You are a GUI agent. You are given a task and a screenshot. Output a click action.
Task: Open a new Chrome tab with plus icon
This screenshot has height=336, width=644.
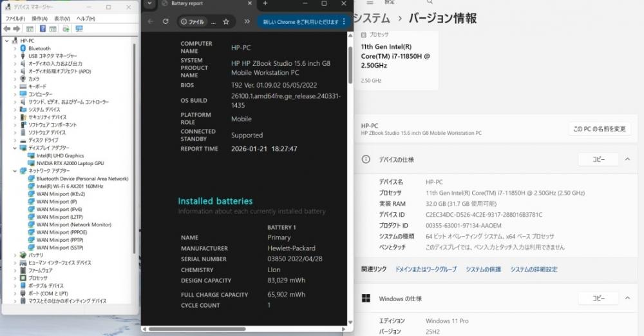tap(265, 3)
